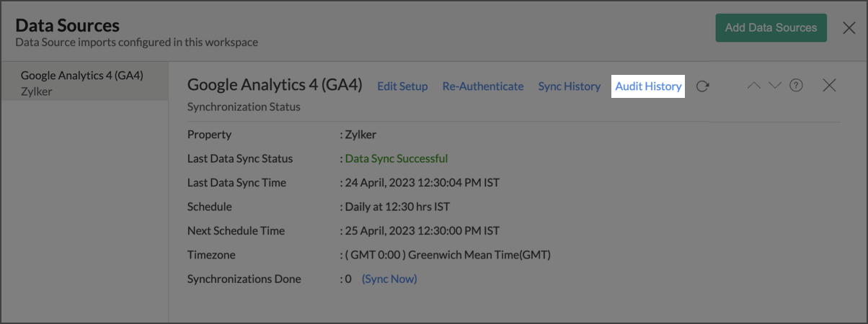Click the up chevron for the previous data source

(x=754, y=86)
